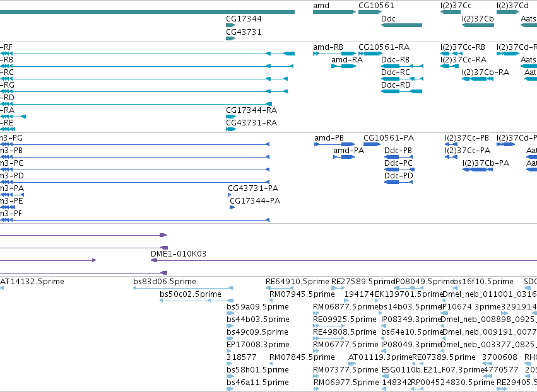Click the RE64910.5prime EST label

coord(297,282)
